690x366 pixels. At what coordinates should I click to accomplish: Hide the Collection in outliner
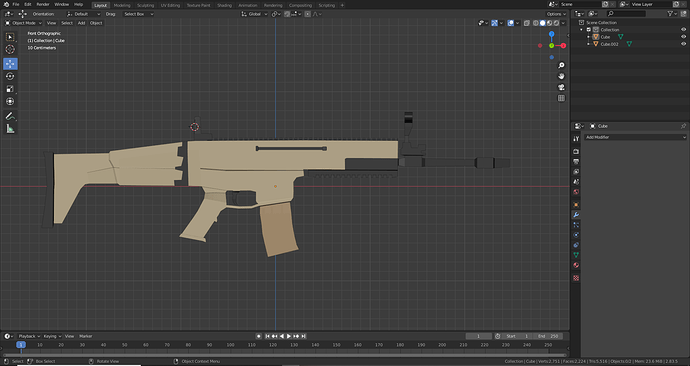pos(683,30)
